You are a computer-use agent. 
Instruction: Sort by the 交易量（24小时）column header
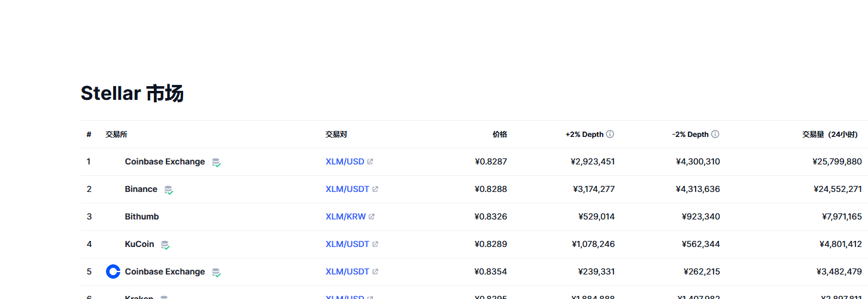830,135
